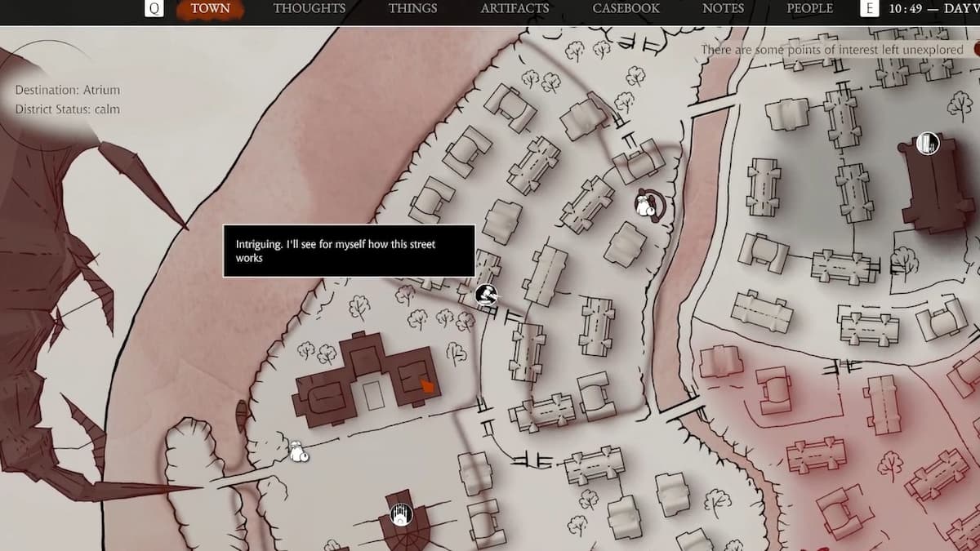Click the orange player position arrow

coord(427,385)
